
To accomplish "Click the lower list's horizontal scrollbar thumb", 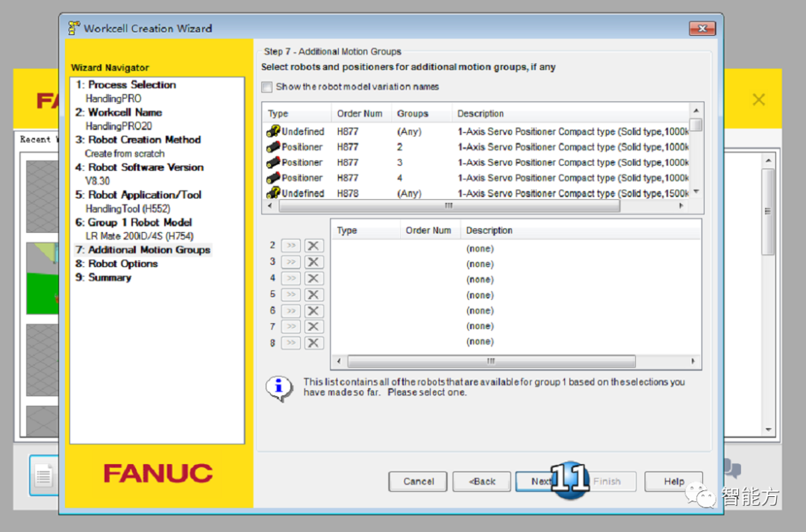I will [491, 361].
